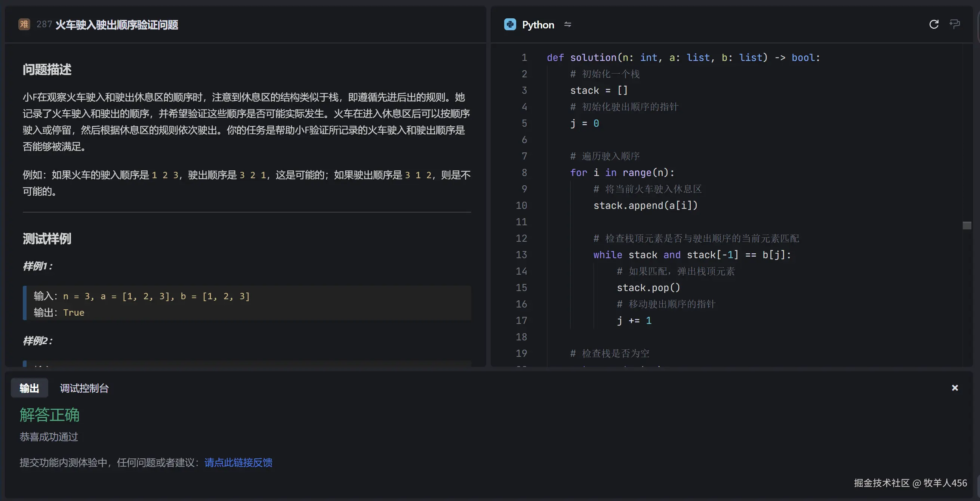This screenshot has width=980, height=501.
Task: Click the Python language name label
Action: pos(538,25)
